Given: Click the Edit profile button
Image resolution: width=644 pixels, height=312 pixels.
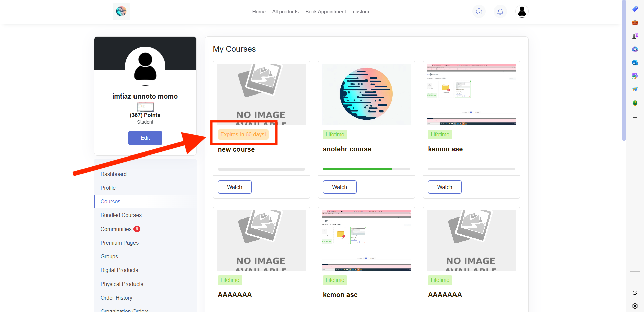Looking at the screenshot, I should click(x=145, y=138).
